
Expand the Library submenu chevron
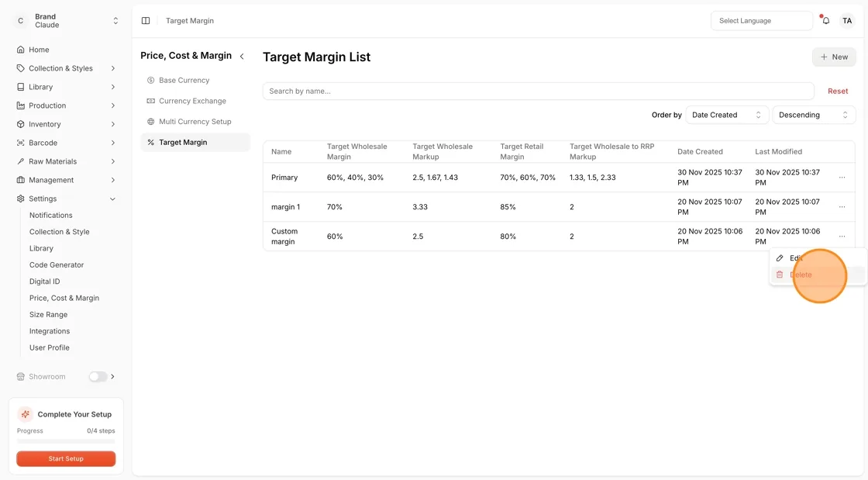113,87
